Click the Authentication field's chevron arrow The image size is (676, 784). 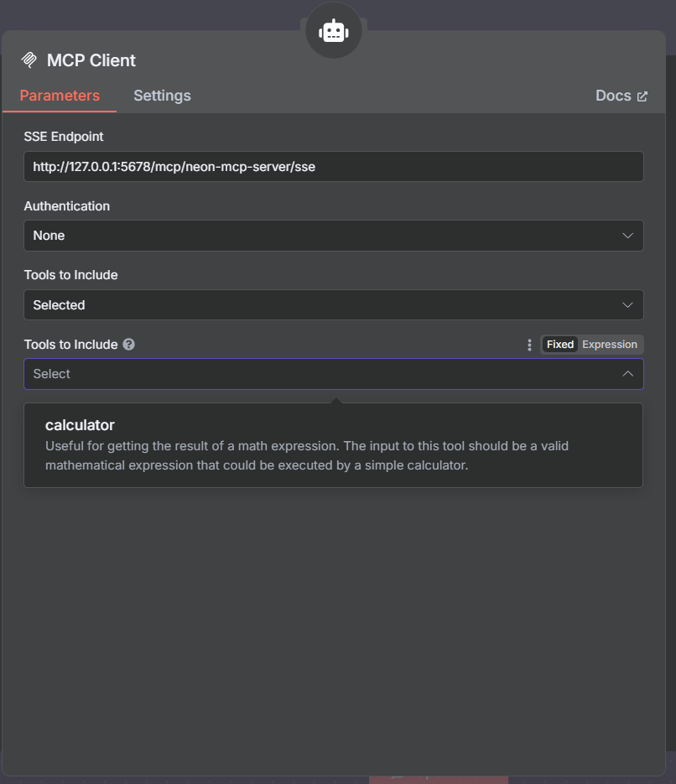pyautogui.click(x=627, y=236)
